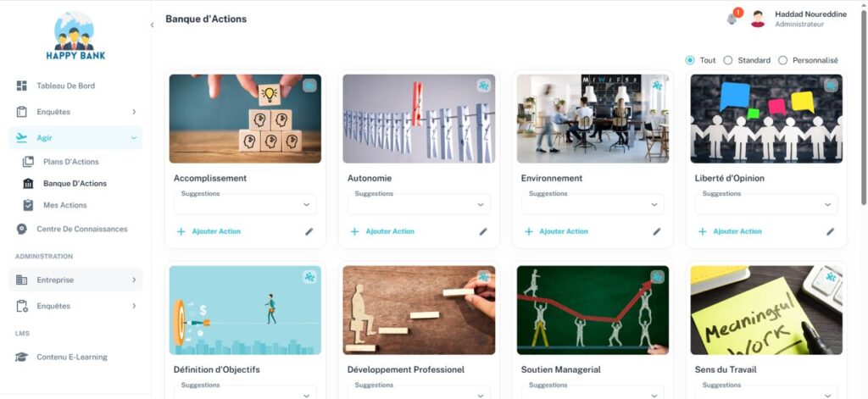Click Ajouter Action under Liberté d'Opinion
Image resolution: width=868 pixels, height=399 pixels.
[730, 231]
